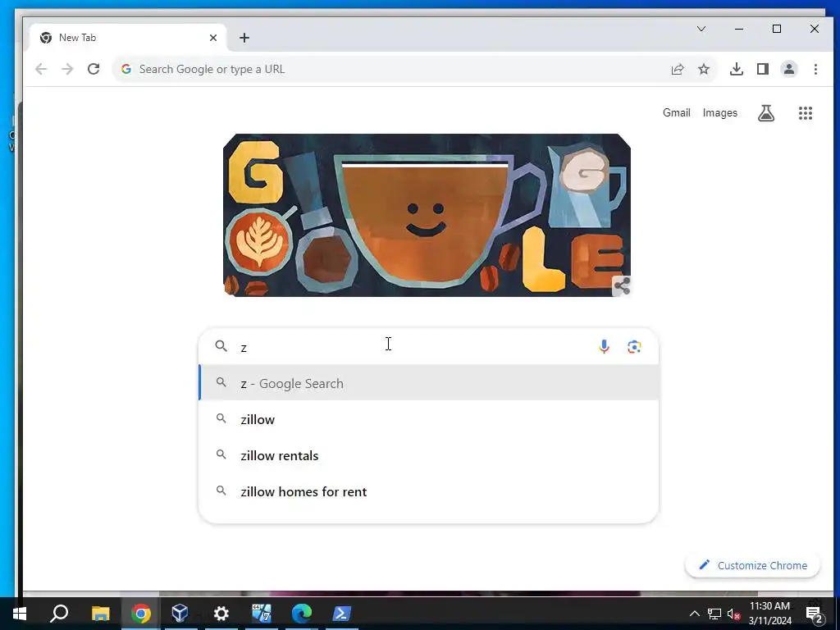Viewport: 840px width, 630px height.
Task: Click the coffee Google Doodle image
Action: (427, 216)
